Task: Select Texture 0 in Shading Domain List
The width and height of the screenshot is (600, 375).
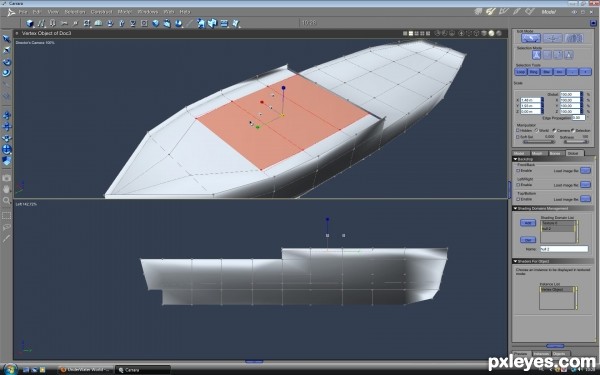Action: pyautogui.click(x=558, y=223)
